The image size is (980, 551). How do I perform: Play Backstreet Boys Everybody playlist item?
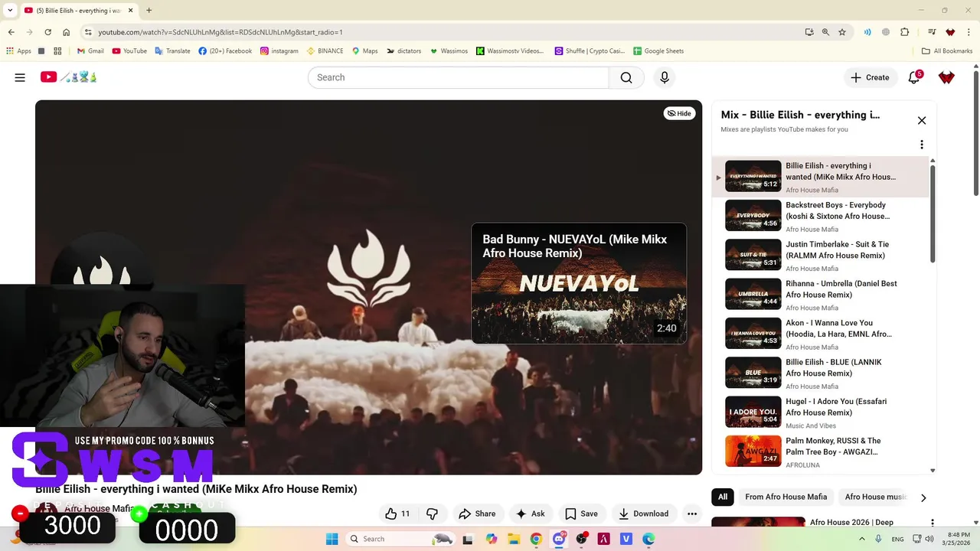819,216
